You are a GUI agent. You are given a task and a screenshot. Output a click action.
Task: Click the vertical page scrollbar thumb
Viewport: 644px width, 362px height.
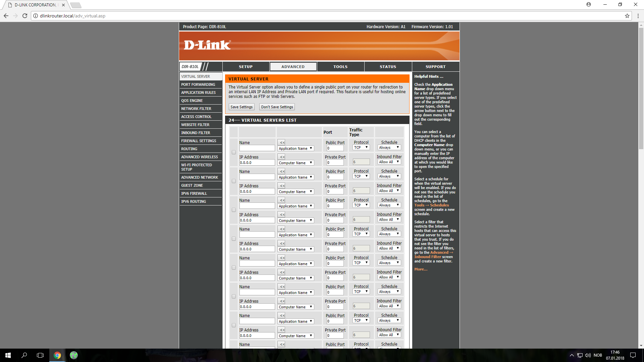click(x=641, y=89)
